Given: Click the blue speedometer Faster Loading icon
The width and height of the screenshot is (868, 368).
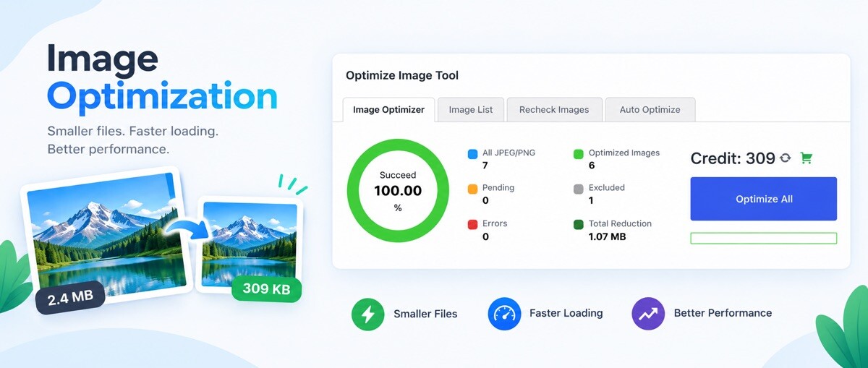Looking at the screenshot, I should [504, 314].
